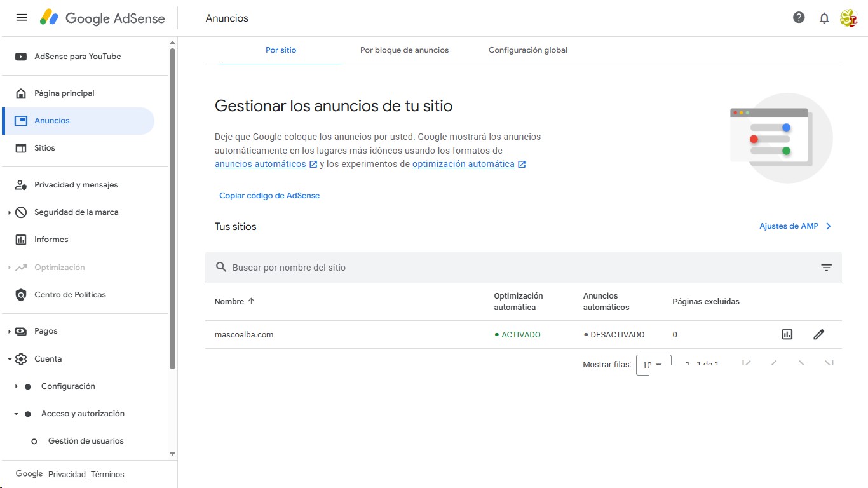Click the external link icon after anuncios automáticos
Screen dimensions: 868x488
[313, 165]
